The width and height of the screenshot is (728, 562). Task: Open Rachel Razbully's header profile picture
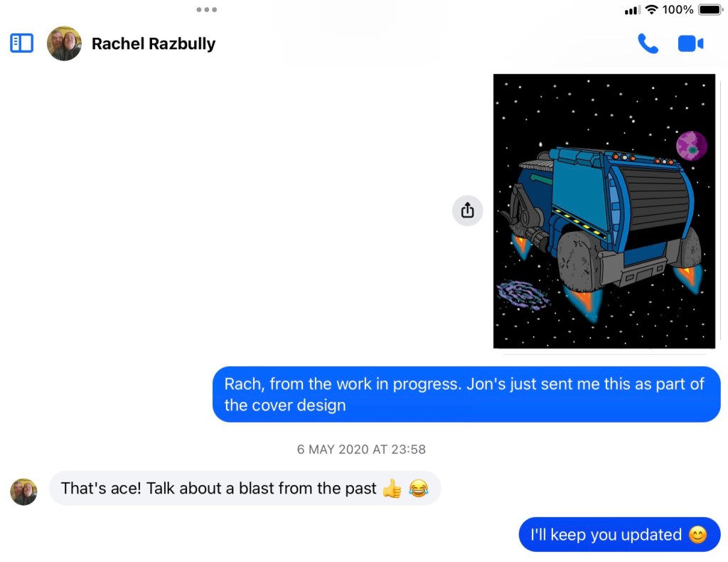tap(64, 43)
